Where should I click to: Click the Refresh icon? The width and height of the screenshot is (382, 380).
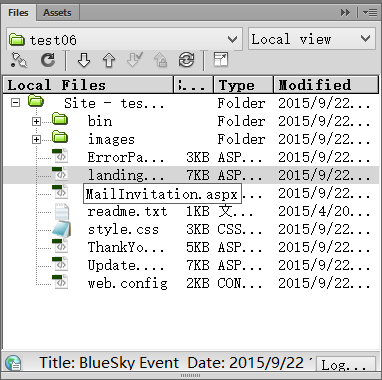(x=48, y=60)
